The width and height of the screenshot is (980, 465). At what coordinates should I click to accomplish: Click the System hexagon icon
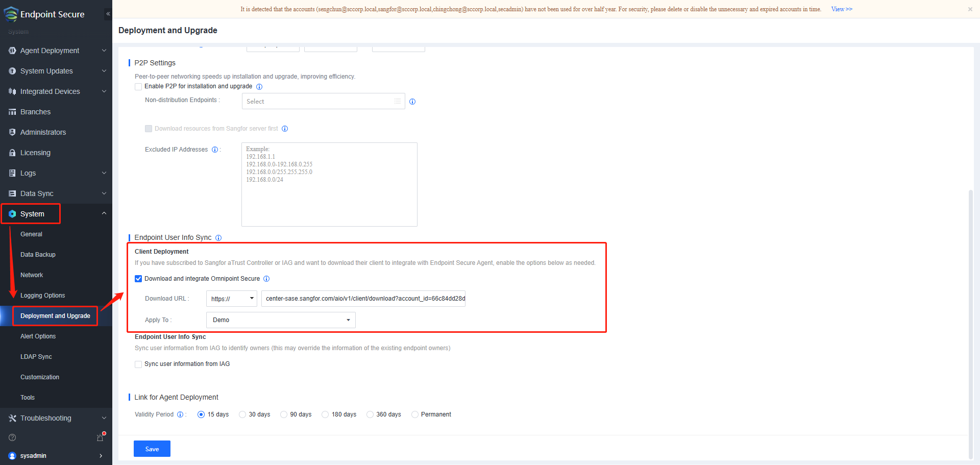coord(12,214)
